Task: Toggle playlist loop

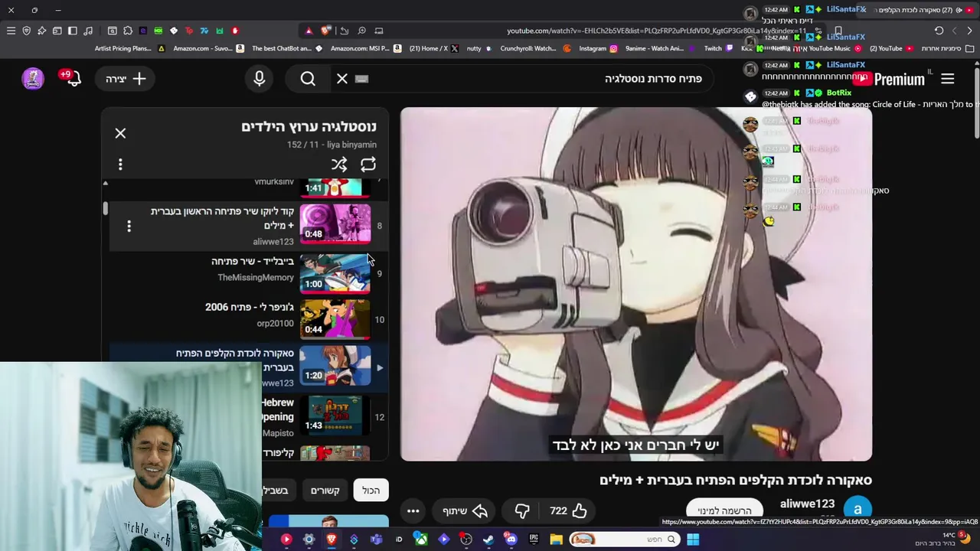Action: [368, 165]
